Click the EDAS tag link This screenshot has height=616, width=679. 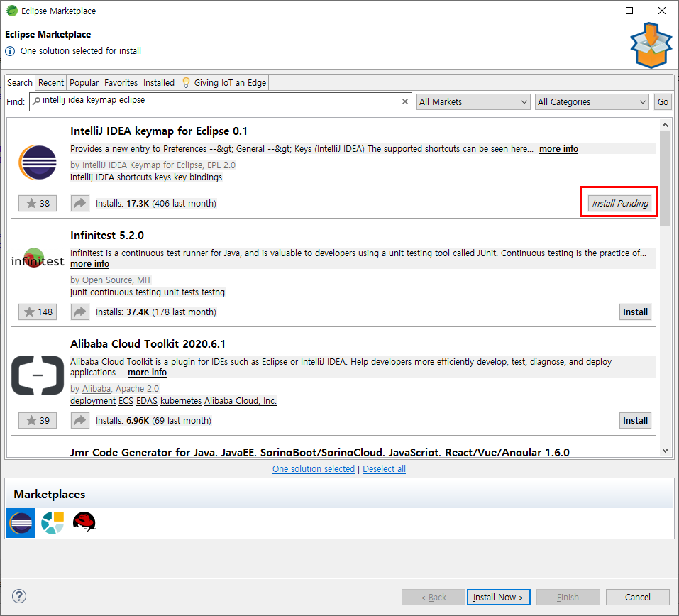147,401
